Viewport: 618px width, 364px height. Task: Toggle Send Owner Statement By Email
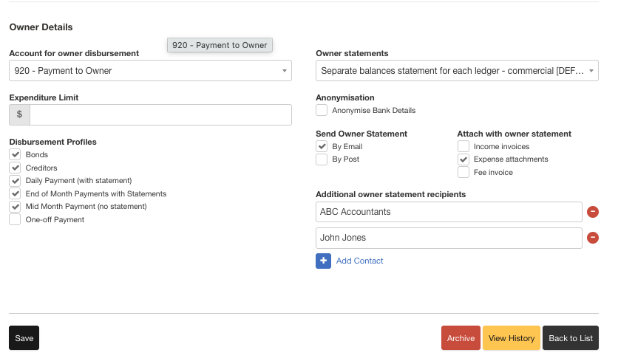pos(322,146)
